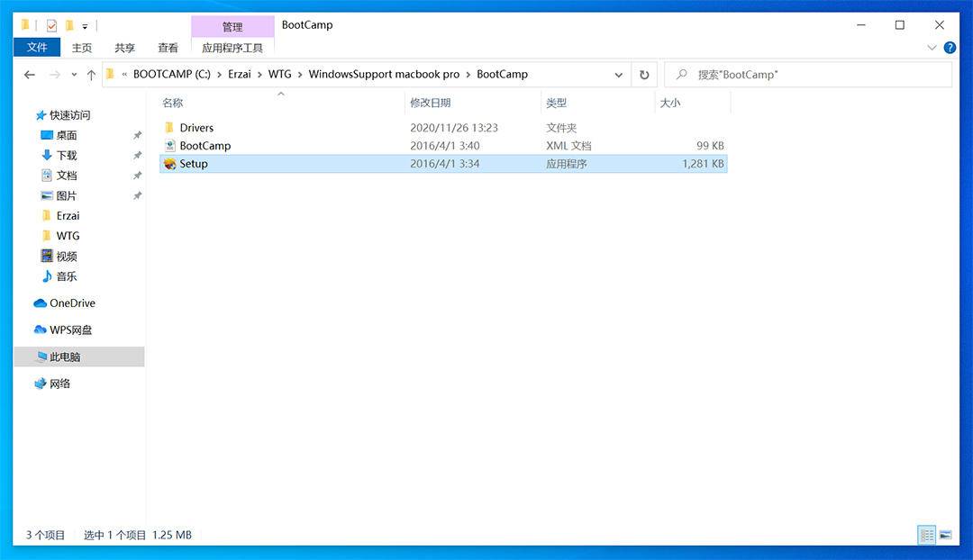Select OneDrive in the navigation pane
Screen dimensions: 973x560
click(65, 303)
